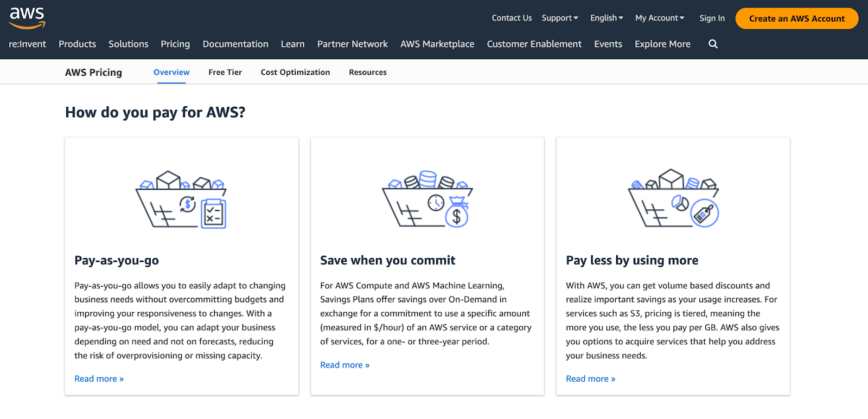Click the AWS Pricing section title
The width and height of the screenshot is (868, 419).
tap(93, 72)
